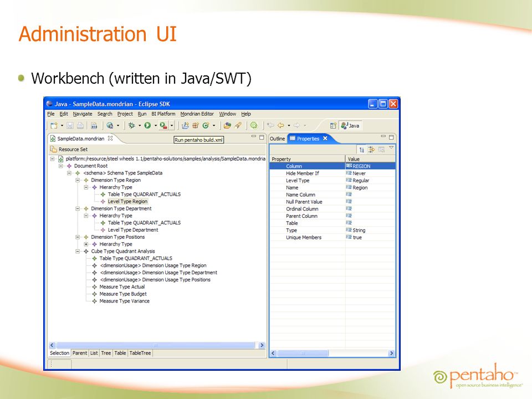Click the New Java Project icon
532x399 pixels.
click(x=185, y=126)
